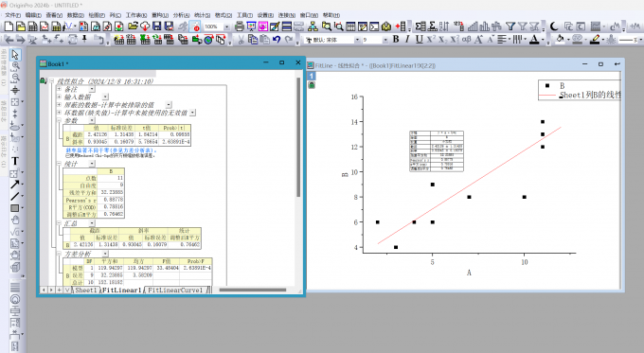
Task: Open the font size dropdown showing 9
Action: pos(385,40)
